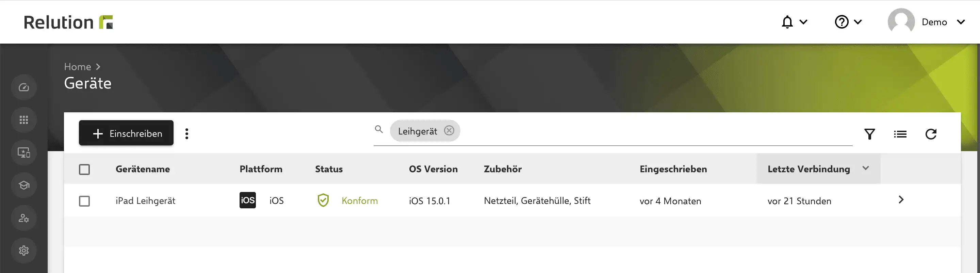Go to Home breadcrumb link
The width and height of the screenshot is (980, 273).
[78, 67]
